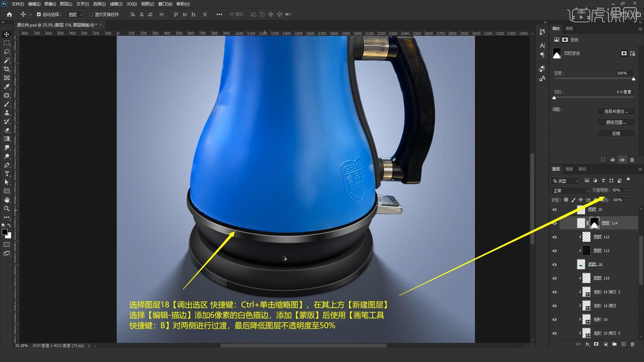Select the Lasso tool
Viewport: 644px width, 362px height.
point(7,52)
